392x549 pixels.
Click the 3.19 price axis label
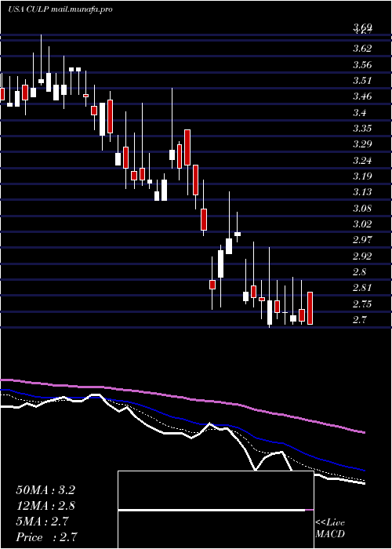click(x=362, y=176)
